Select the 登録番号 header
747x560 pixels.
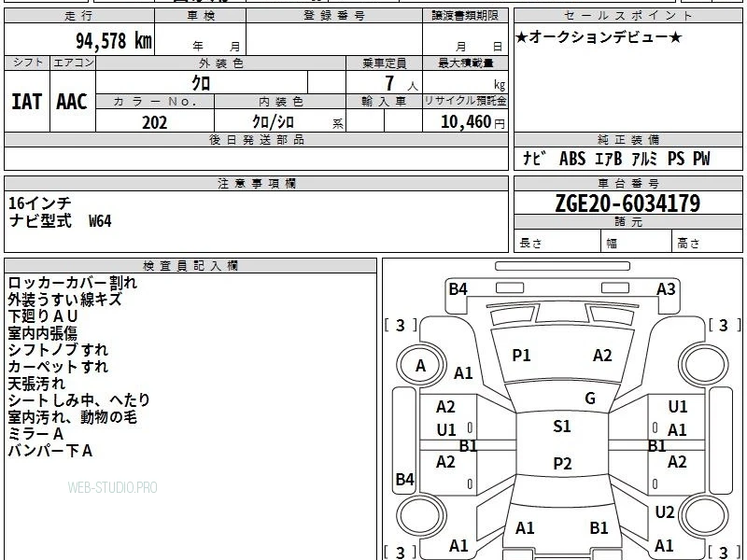click(334, 16)
